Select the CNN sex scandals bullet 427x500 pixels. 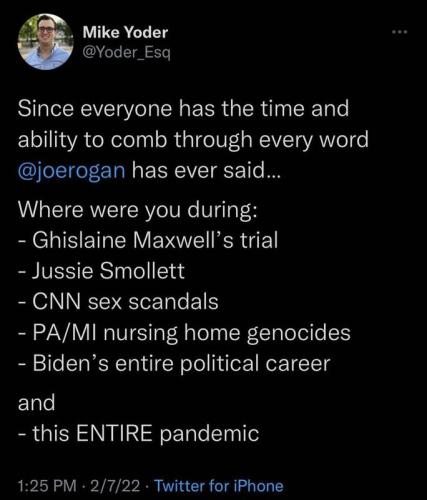point(118,302)
